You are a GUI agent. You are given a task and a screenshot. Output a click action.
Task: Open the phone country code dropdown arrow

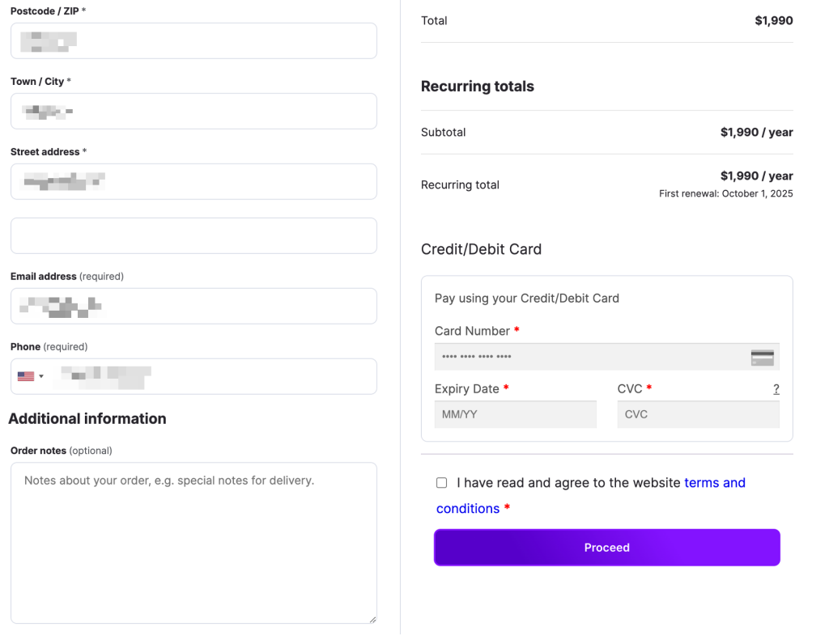(x=41, y=376)
